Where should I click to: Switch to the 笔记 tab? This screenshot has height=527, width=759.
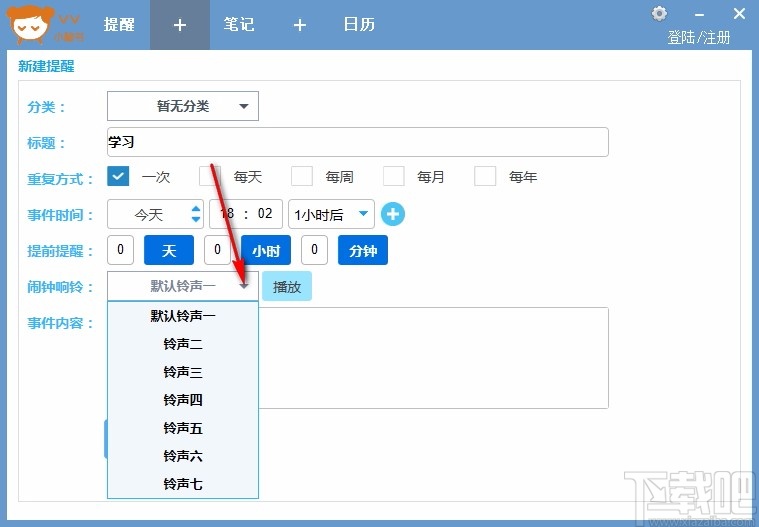239,25
